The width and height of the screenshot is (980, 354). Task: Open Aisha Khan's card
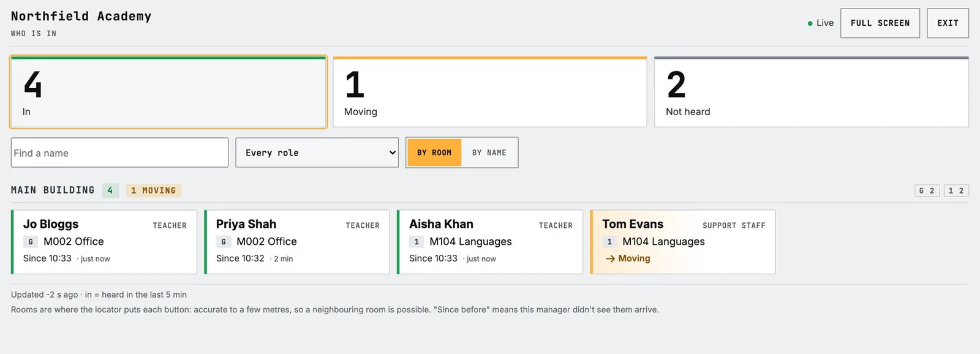point(490,242)
